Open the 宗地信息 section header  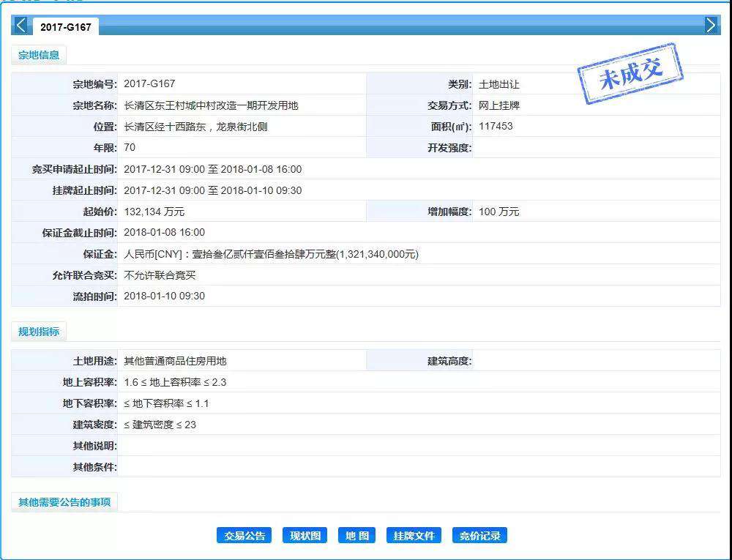pyautogui.click(x=39, y=55)
